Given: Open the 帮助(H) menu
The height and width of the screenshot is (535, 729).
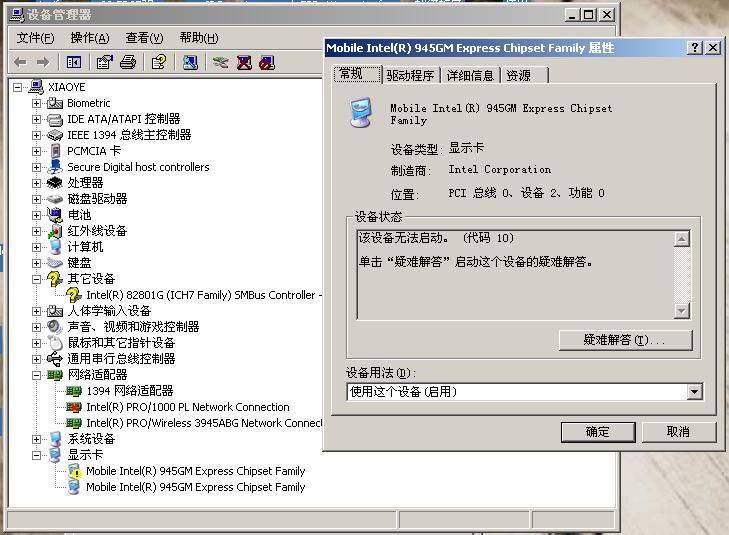Looking at the screenshot, I should point(199,38).
